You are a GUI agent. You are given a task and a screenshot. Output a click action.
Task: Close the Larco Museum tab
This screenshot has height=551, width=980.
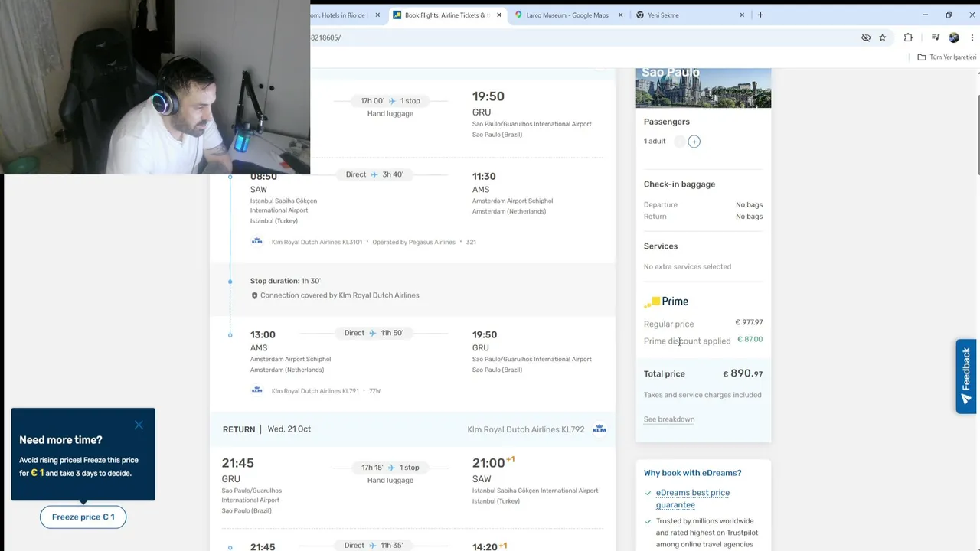click(620, 15)
